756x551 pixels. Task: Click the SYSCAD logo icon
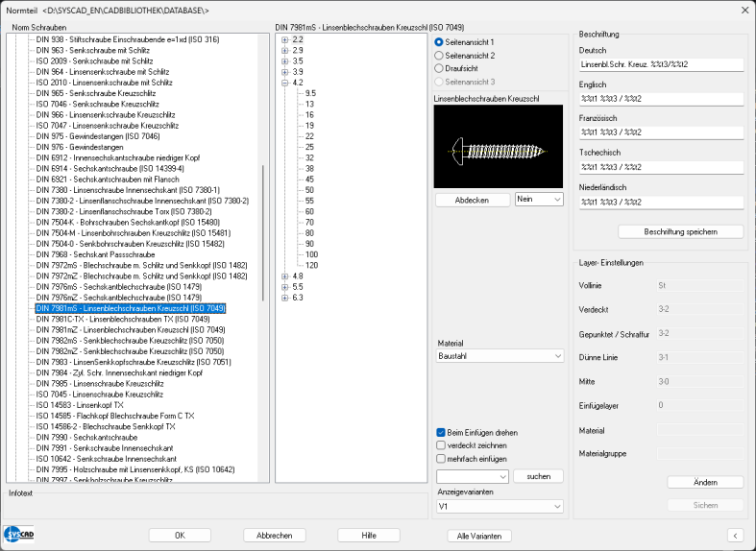[18, 535]
